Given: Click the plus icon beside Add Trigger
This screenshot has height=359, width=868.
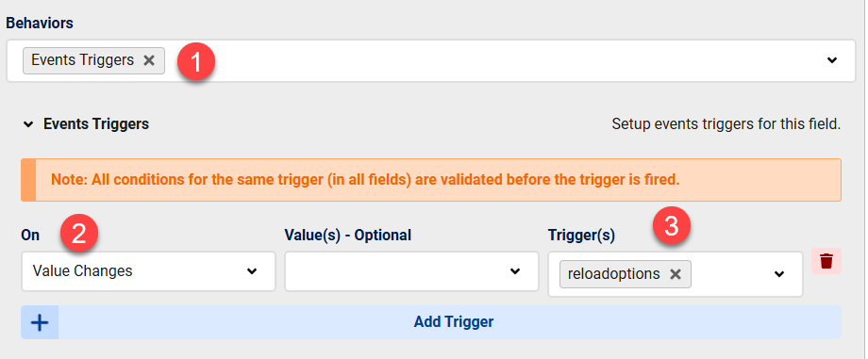Looking at the screenshot, I should [40, 322].
